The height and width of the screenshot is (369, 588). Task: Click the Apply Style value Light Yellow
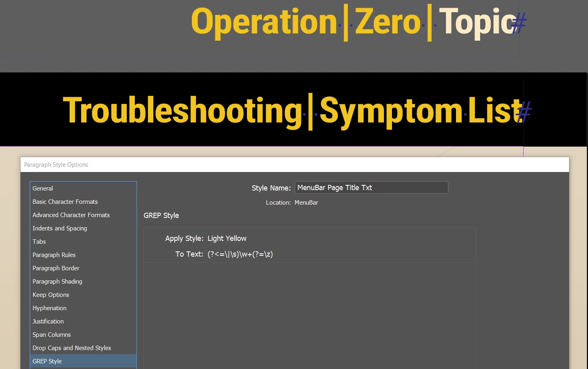[227, 238]
